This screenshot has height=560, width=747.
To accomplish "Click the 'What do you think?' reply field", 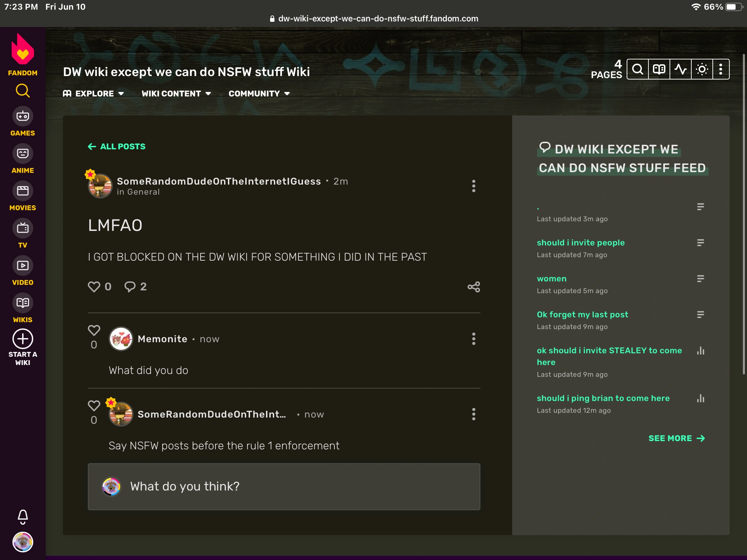I will tap(284, 486).
